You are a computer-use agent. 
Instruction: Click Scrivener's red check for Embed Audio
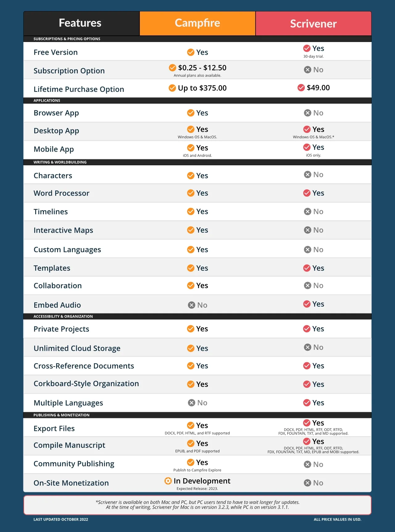pyautogui.click(x=307, y=304)
